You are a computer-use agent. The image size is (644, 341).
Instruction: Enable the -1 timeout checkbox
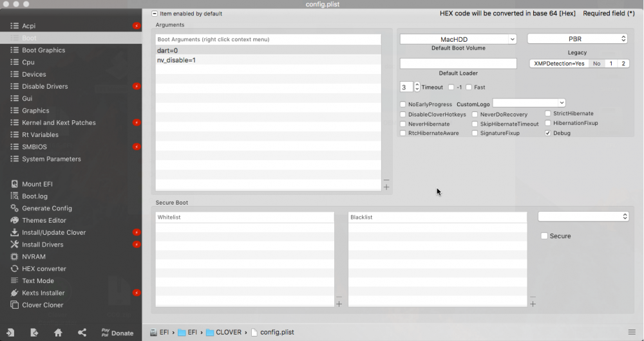[x=451, y=87]
